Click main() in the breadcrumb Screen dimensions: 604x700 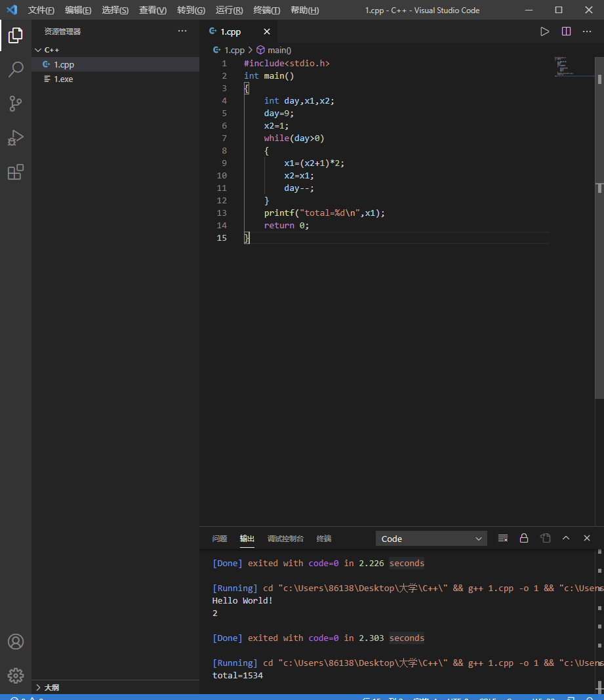tap(279, 51)
